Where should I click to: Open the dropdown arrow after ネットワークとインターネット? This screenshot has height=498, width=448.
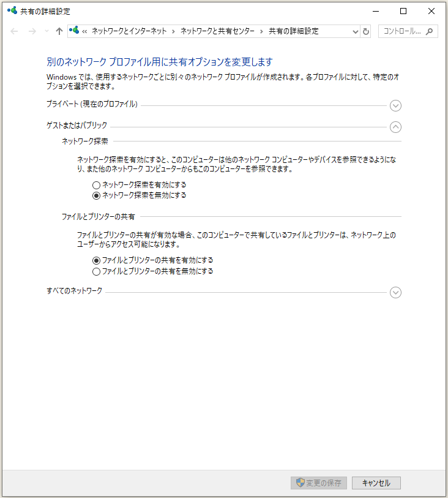(173, 31)
